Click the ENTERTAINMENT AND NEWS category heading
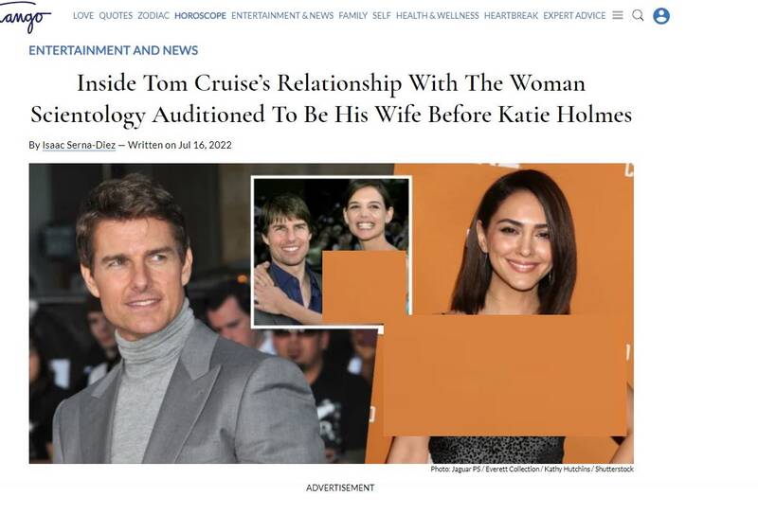Image resolution: width=758 pixels, height=532 pixels. tap(114, 50)
